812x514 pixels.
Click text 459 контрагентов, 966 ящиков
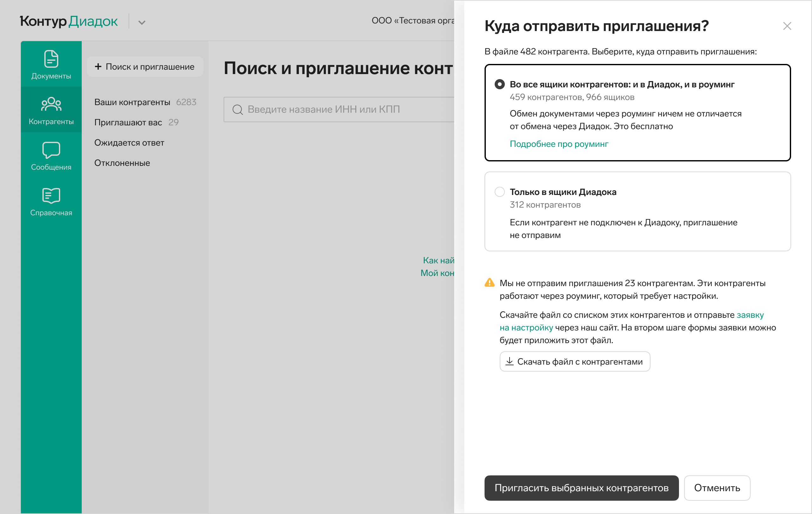572,97
